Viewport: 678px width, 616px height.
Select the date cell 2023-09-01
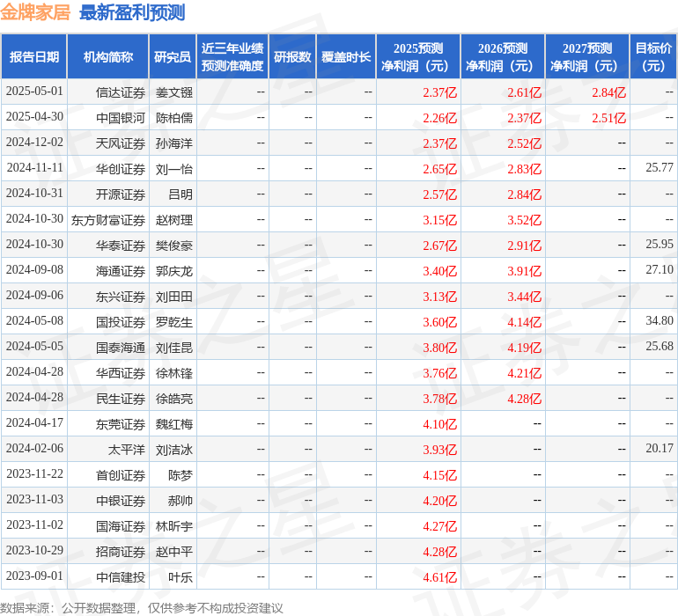34,576
